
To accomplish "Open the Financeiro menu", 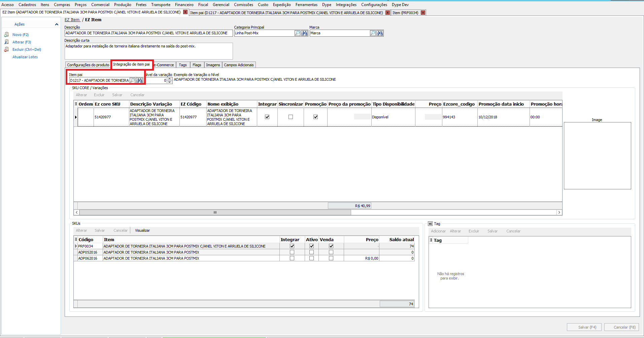I will [184, 5].
